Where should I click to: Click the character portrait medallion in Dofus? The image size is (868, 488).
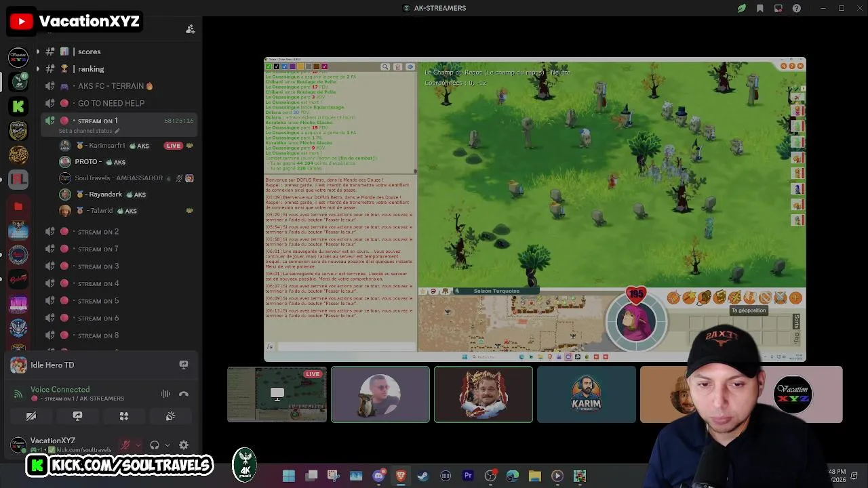pos(636,323)
